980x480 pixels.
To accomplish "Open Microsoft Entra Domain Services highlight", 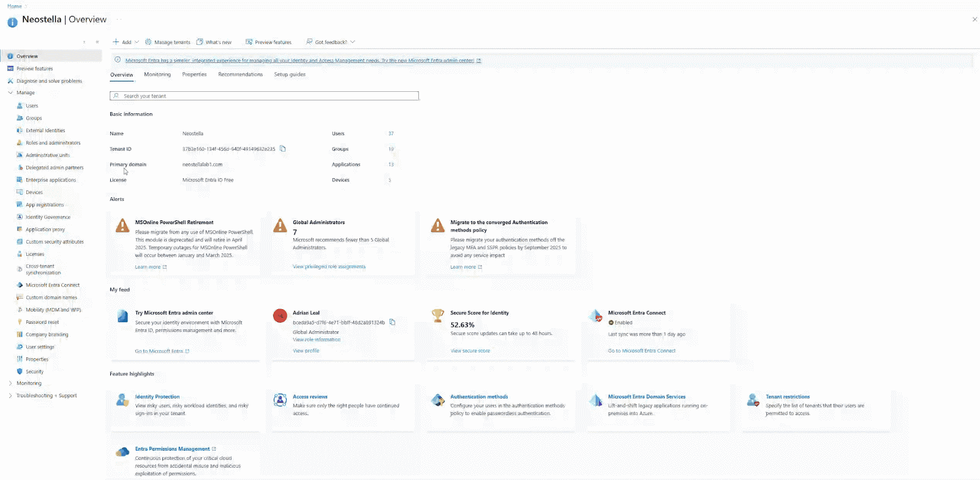I will pyautogui.click(x=647, y=397).
